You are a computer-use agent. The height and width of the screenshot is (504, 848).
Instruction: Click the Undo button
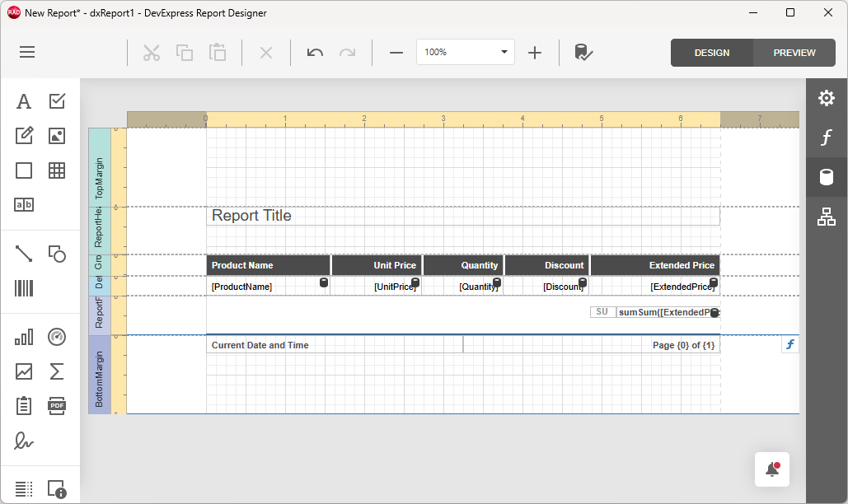(314, 52)
